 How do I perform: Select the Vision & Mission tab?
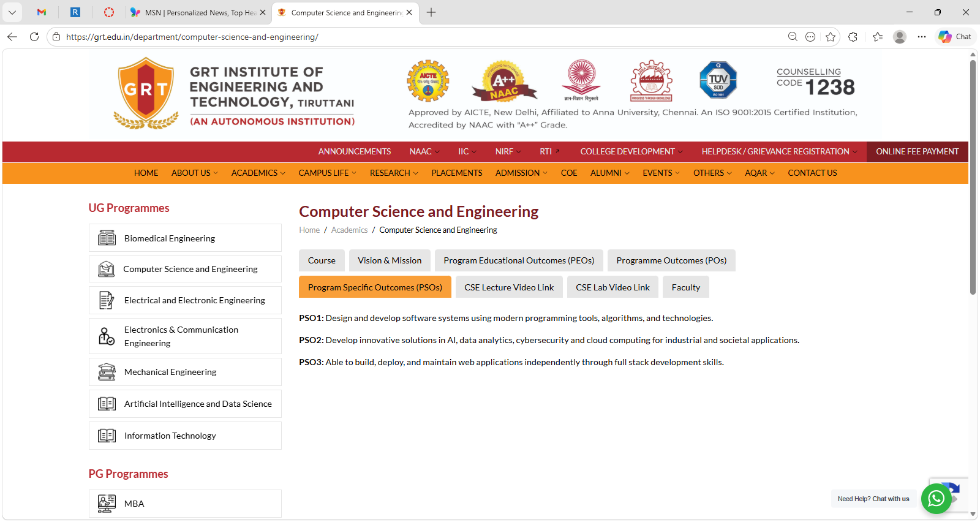click(390, 260)
